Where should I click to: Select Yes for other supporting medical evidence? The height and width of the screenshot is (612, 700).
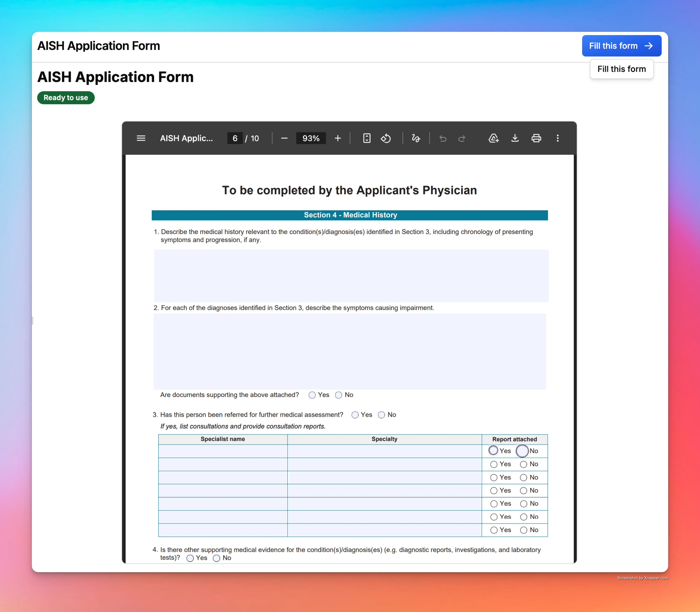[x=190, y=558]
